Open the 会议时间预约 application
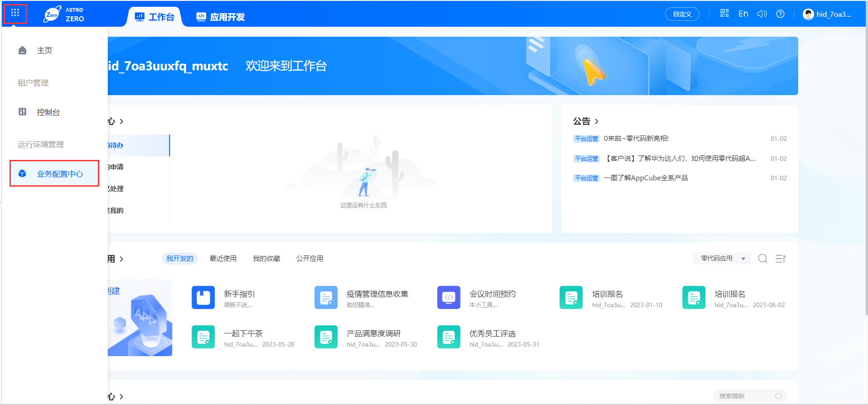The image size is (868, 405). (492, 294)
